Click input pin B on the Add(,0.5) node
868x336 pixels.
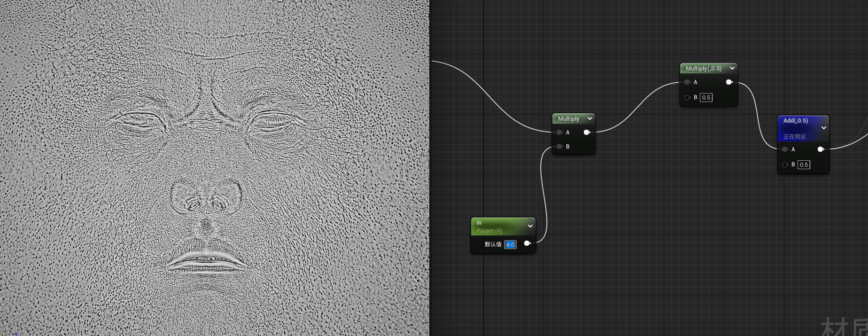[785, 165]
